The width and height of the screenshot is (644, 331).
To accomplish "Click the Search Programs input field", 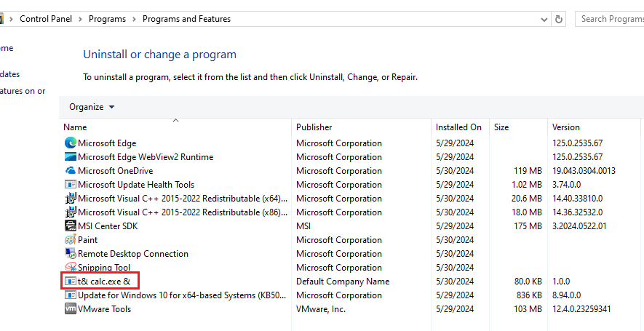I will pos(611,19).
